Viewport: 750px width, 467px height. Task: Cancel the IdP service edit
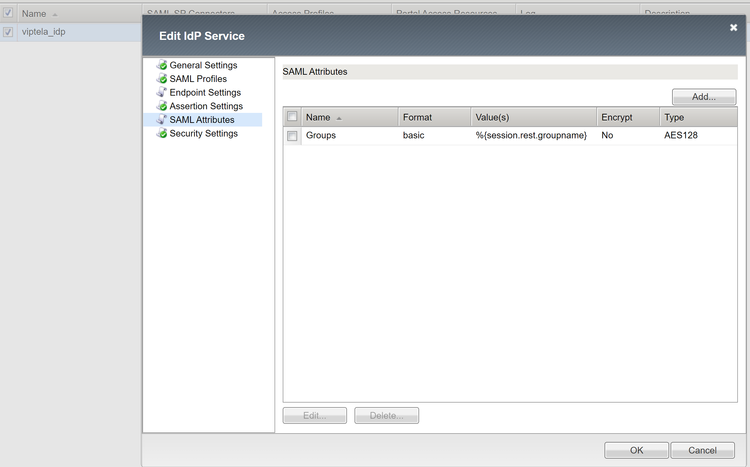709,450
